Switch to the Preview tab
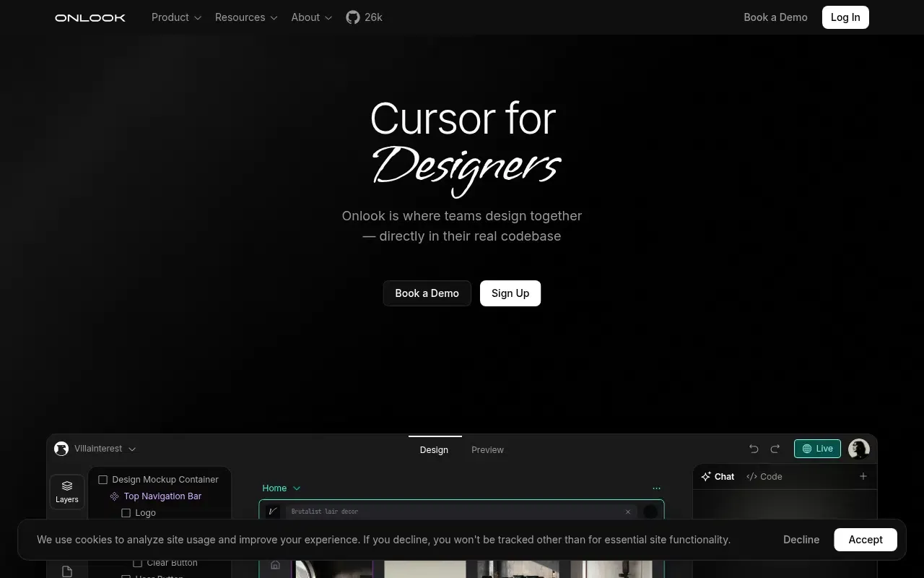Image resolution: width=924 pixels, height=578 pixels. [x=487, y=449]
